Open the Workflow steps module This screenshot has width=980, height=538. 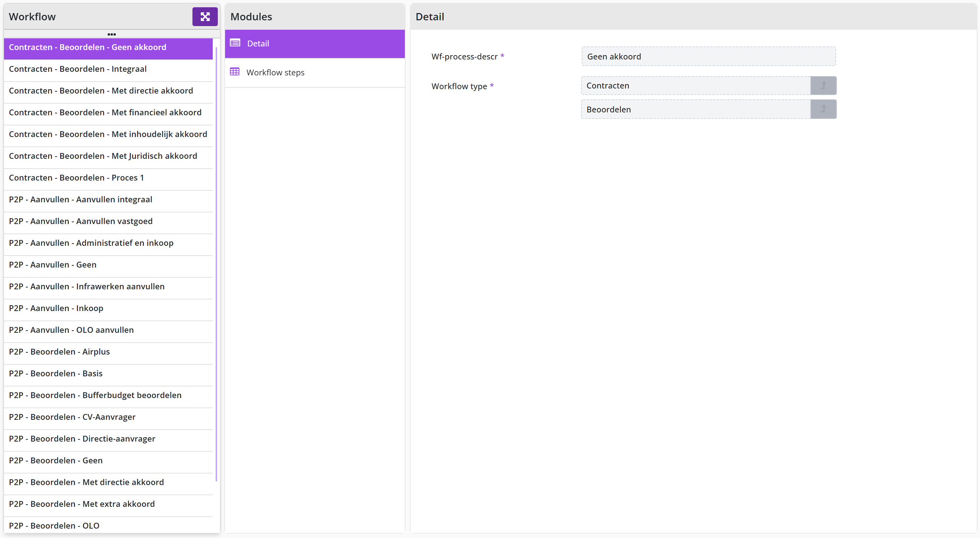(x=315, y=72)
